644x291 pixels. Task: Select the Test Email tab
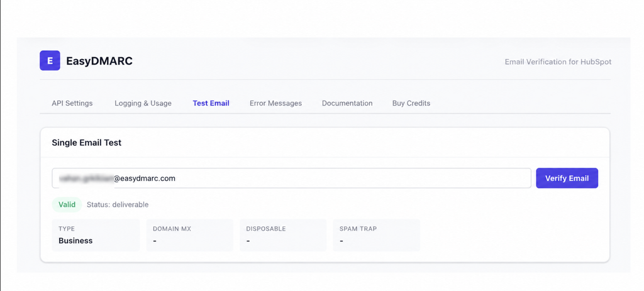pos(211,104)
